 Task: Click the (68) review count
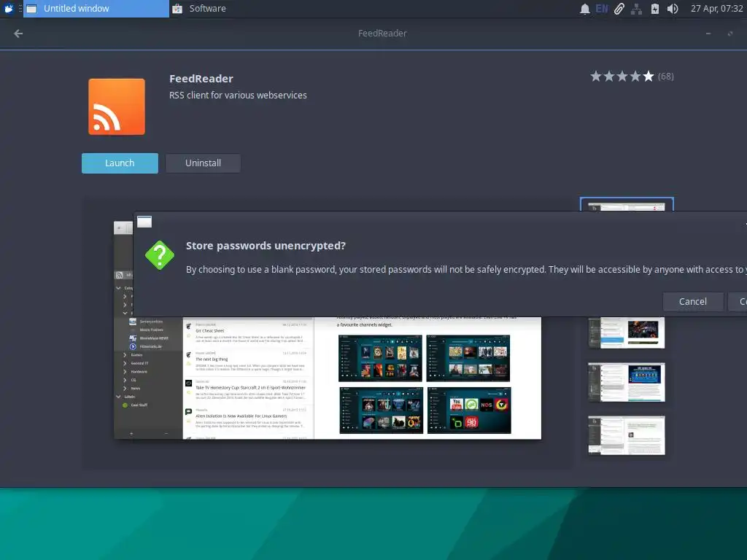pyautogui.click(x=665, y=76)
